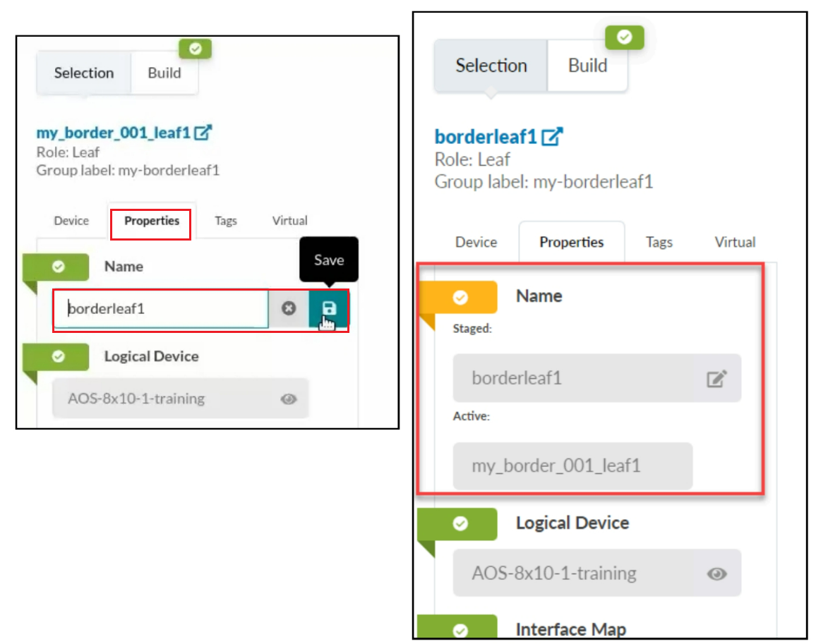Click the my_border_001_leaf1 title link
Image resolution: width=816 pixels, height=644 pixels.
click(x=113, y=132)
